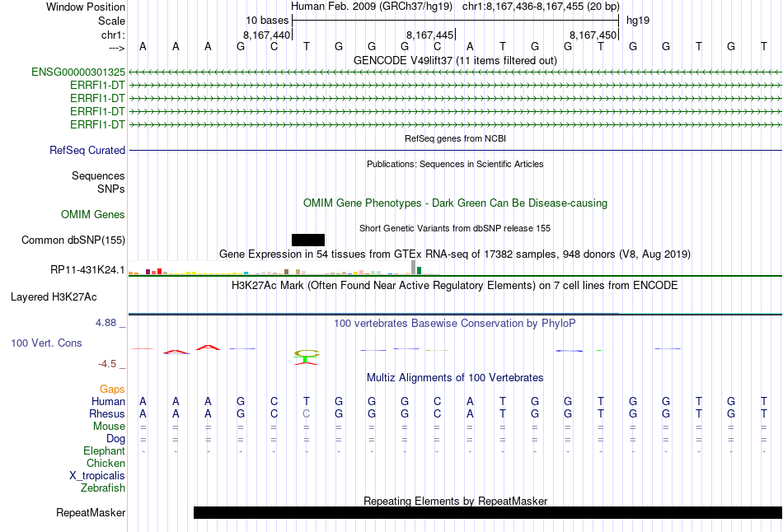The width and height of the screenshot is (783, 532).
Task: Click the ENSG00000301325 gene arrow line
Action: [x=456, y=72]
